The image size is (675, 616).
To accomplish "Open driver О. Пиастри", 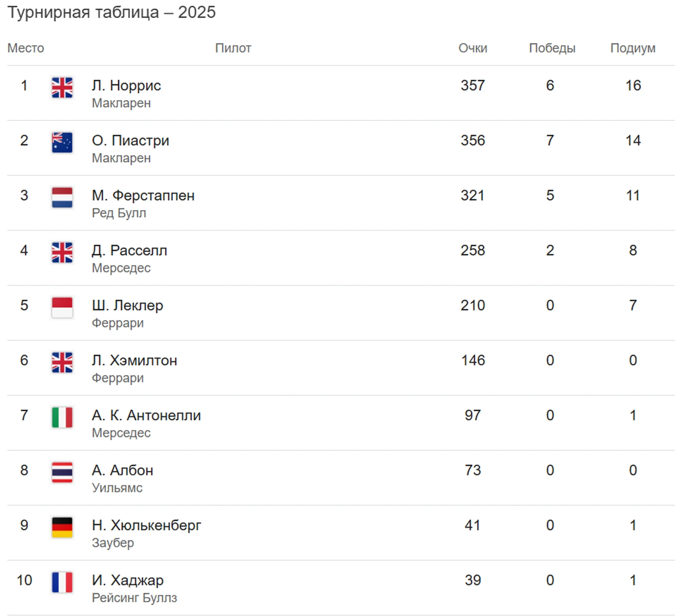I will tap(130, 141).
